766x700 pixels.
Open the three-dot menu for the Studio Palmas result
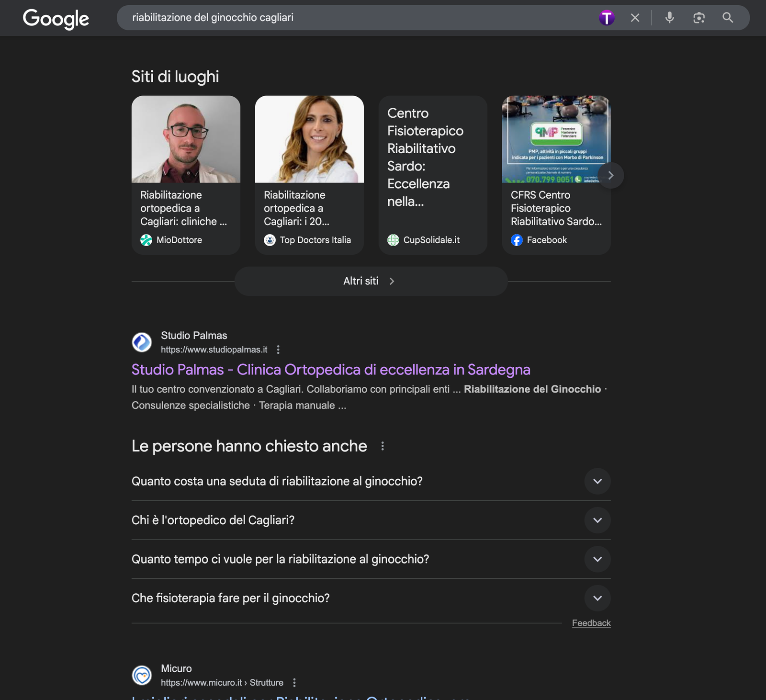pos(278,350)
